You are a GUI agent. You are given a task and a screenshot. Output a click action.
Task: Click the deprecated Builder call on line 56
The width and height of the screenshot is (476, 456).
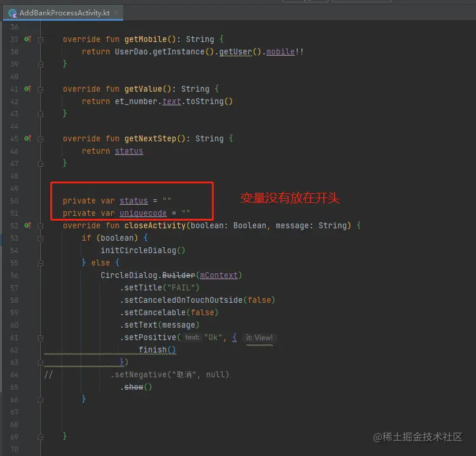pyautogui.click(x=179, y=275)
